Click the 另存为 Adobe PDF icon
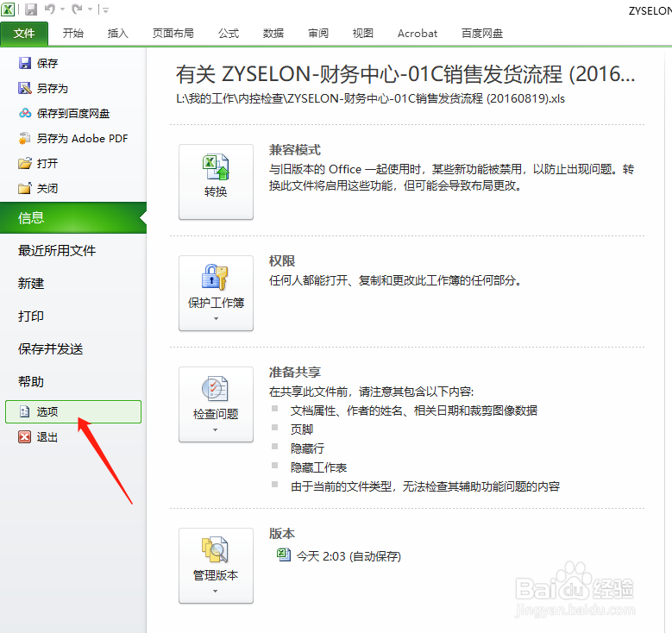 pyautogui.click(x=25, y=138)
